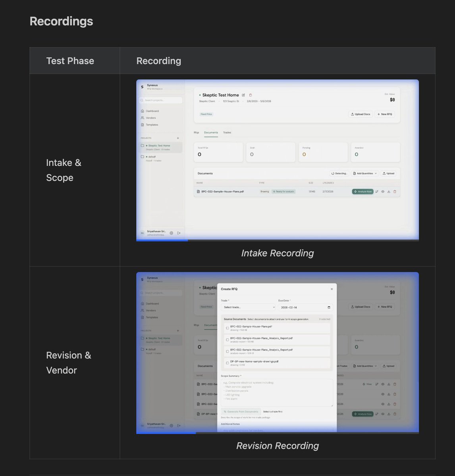Click the Upload button in Intake recording Documents panel
455x476 pixels.
(389, 173)
